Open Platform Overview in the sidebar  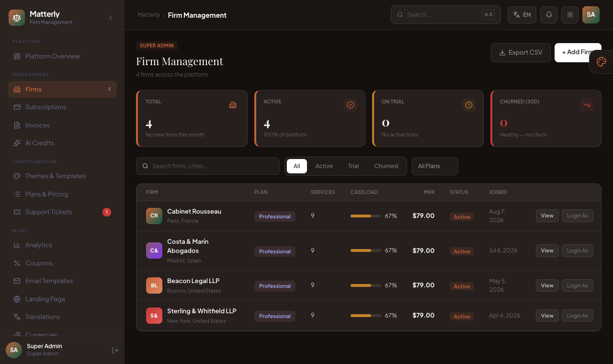(x=62, y=57)
